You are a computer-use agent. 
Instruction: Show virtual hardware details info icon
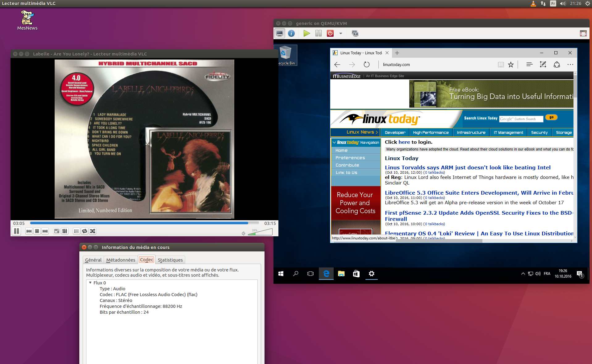click(291, 33)
